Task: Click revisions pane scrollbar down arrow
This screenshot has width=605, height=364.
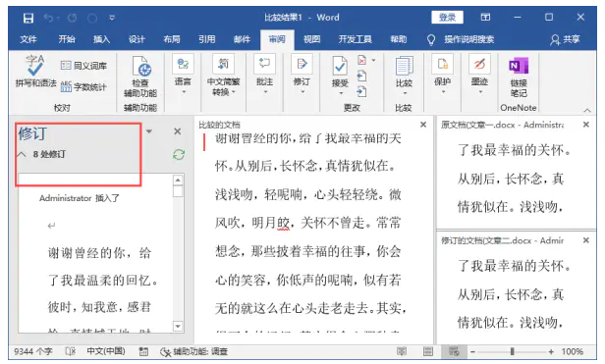Action: tap(178, 326)
